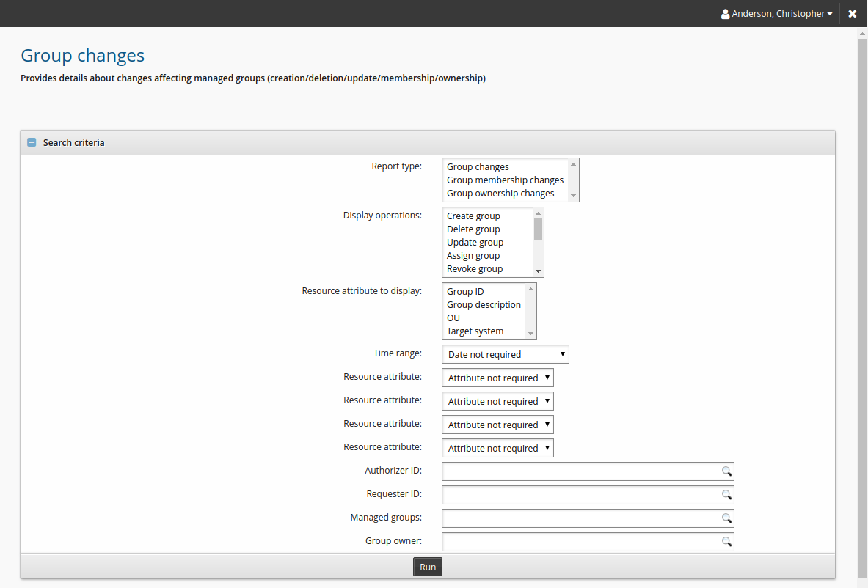Image resolution: width=868 pixels, height=588 pixels.
Task: Collapse the Search criteria section
Action: tap(32, 143)
